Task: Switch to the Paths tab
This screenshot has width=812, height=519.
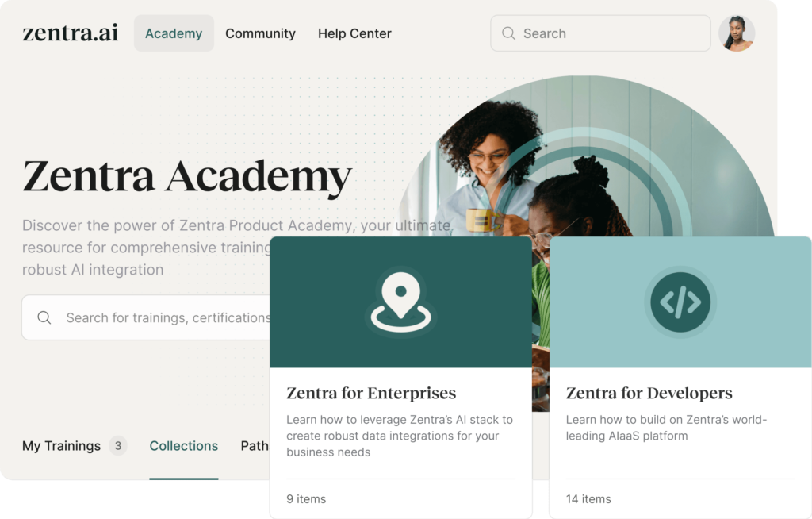Action: coord(255,446)
